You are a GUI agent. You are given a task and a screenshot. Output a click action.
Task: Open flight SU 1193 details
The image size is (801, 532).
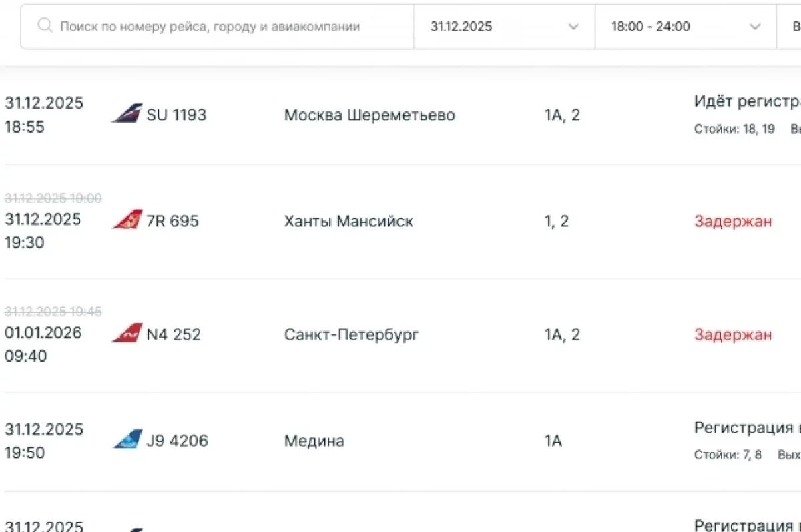pos(176,115)
